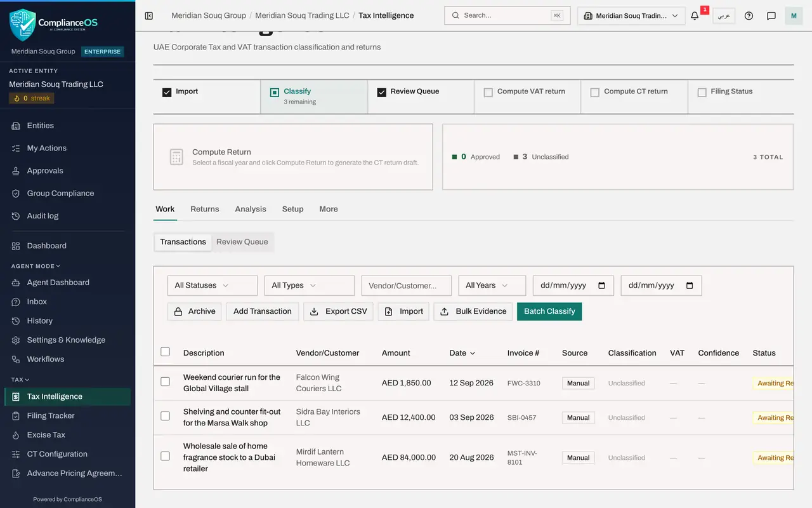Image resolution: width=812 pixels, height=508 pixels.
Task: Select the Mirdif Lantern Homeware row checkbox
Action: [x=166, y=456]
